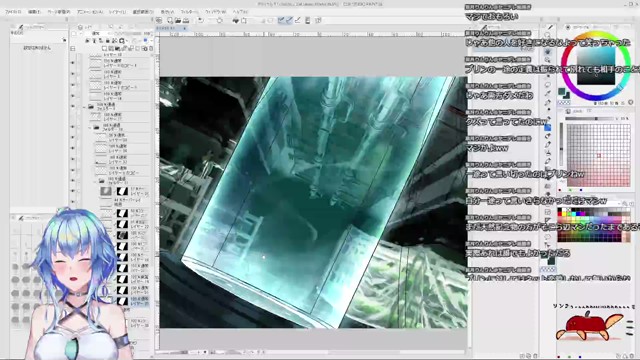
Task: Click the Undo arrow in command bar
Action: (x=201, y=20)
